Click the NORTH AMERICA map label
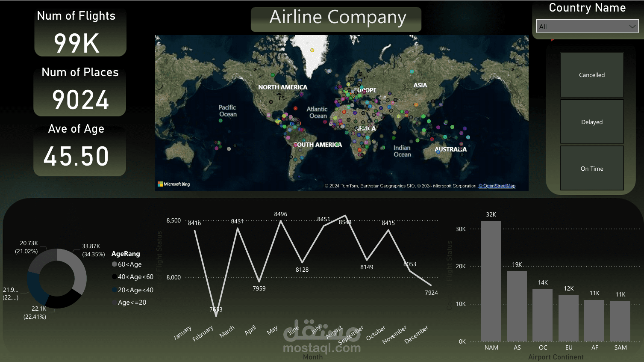Viewport: 644px width, 362px height. [x=282, y=87]
